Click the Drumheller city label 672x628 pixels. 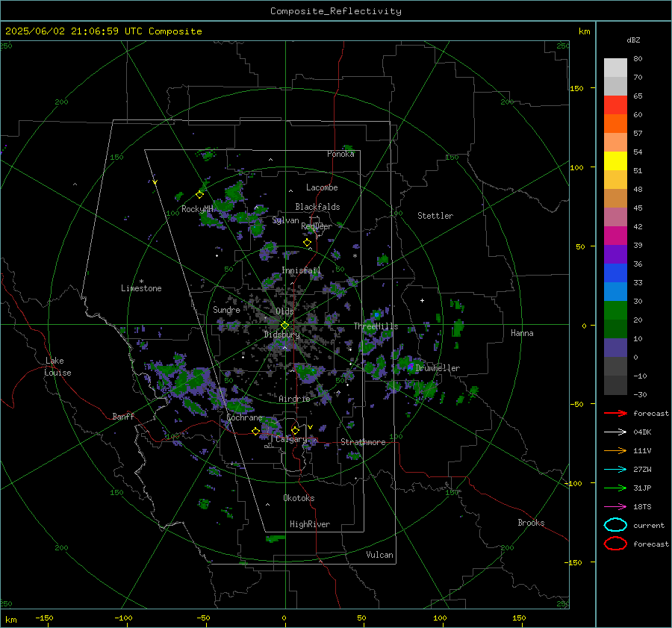437,368
